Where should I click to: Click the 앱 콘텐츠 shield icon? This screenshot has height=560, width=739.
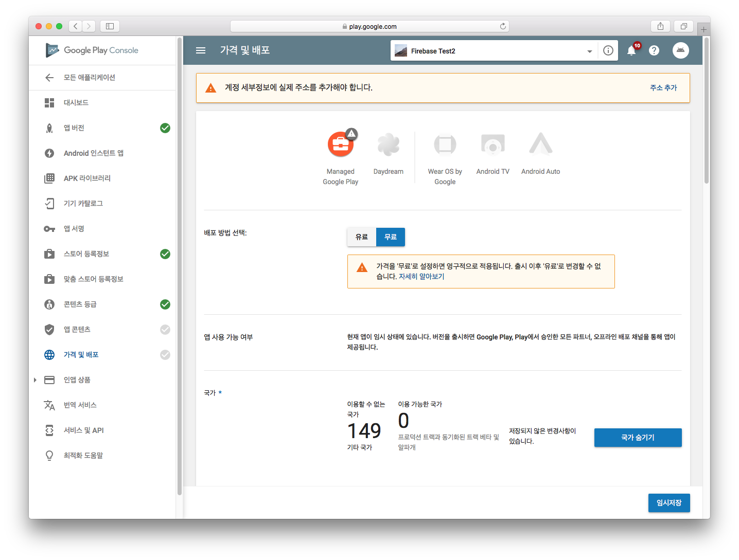click(49, 330)
